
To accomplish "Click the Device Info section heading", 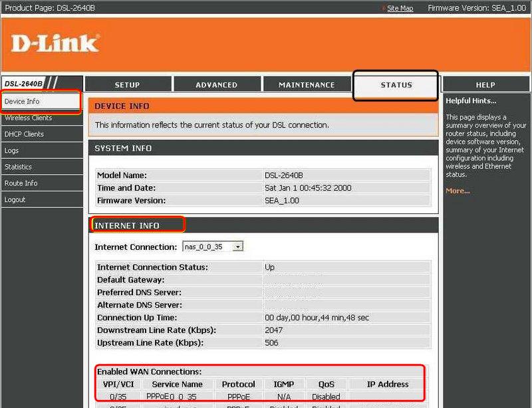I will click(x=122, y=106).
